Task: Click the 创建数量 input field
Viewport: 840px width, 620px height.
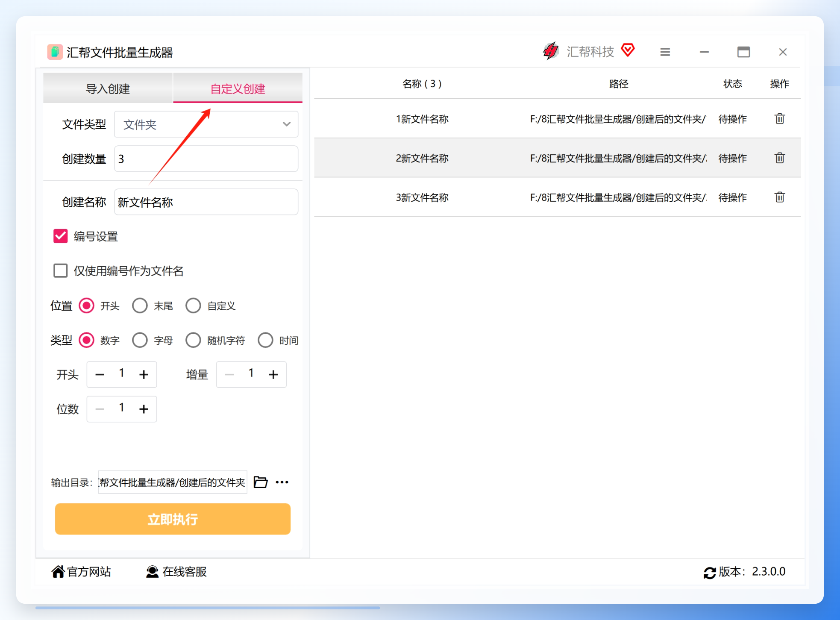Action: tap(206, 159)
